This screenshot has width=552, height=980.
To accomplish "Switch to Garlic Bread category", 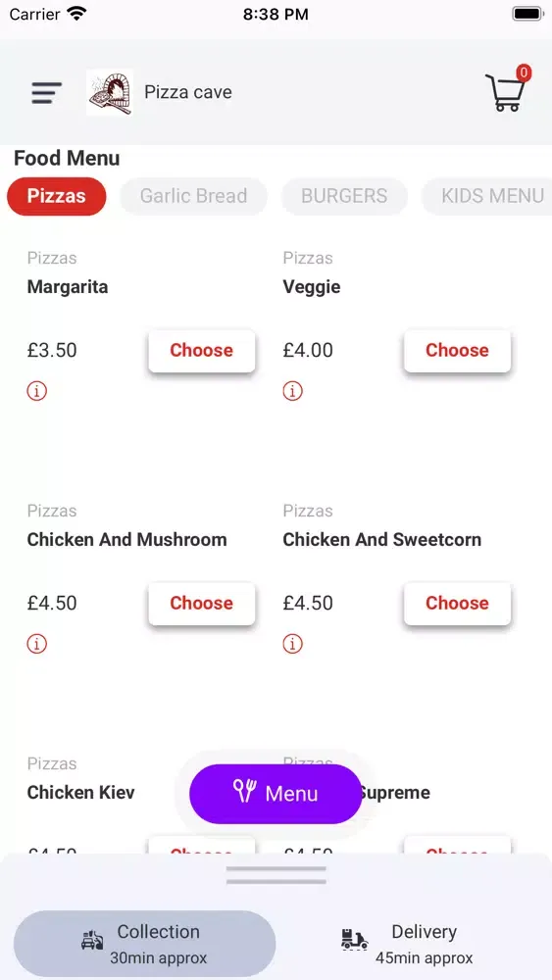I will pos(194,196).
